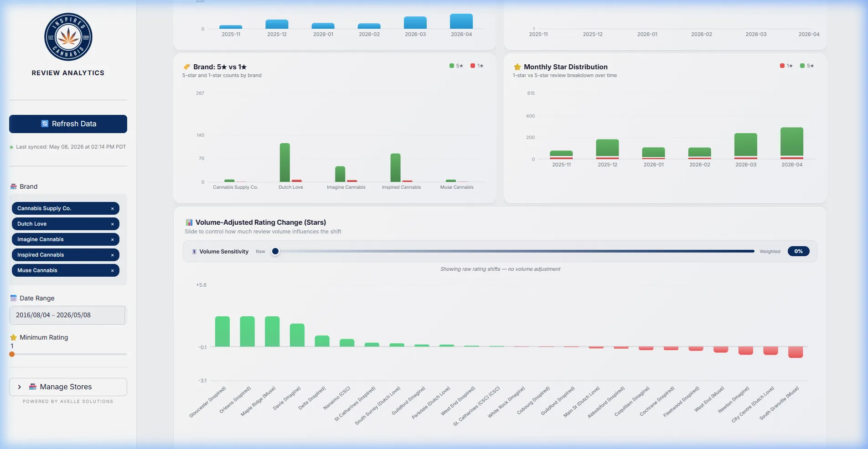Click the Volume Sensitivity slider handle
The image size is (868, 449).
click(275, 251)
